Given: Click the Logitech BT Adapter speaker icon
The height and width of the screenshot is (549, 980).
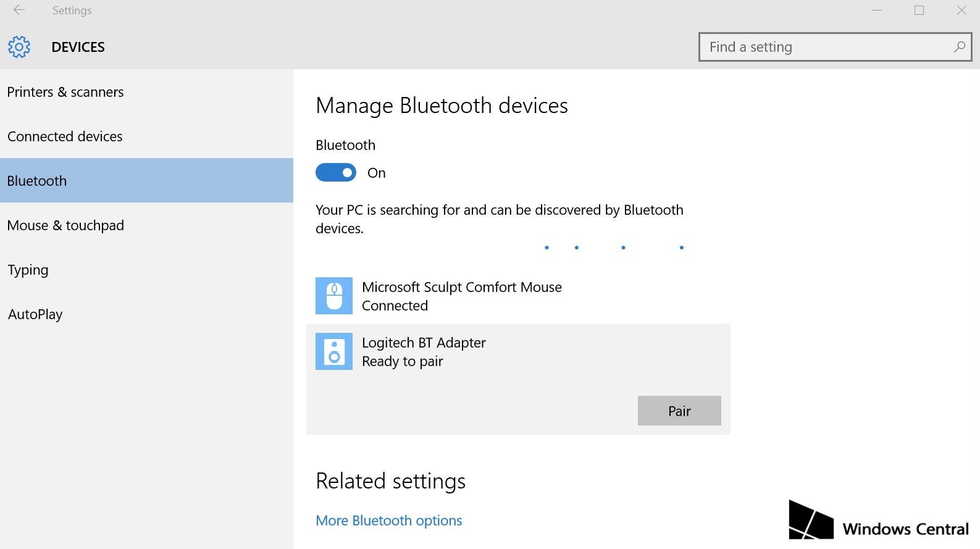Looking at the screenshot, I should point(334,351).
